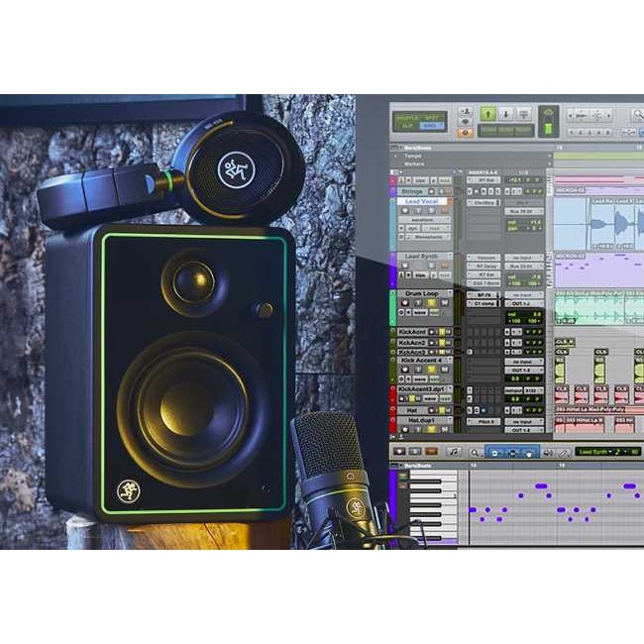Open the Pitch II insert on Hat.dup1
644x644 pixels.
[x=483, y=422]
